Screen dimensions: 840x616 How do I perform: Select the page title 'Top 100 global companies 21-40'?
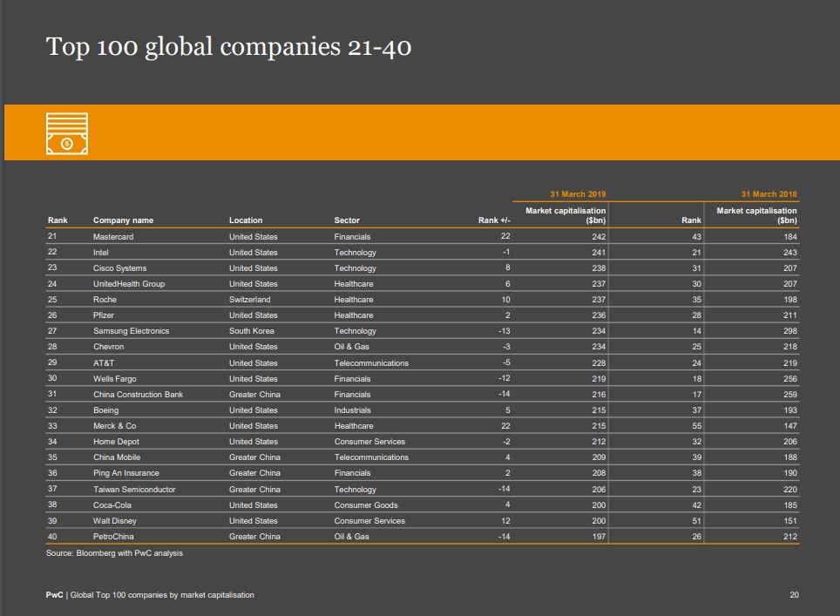point(229,46)
